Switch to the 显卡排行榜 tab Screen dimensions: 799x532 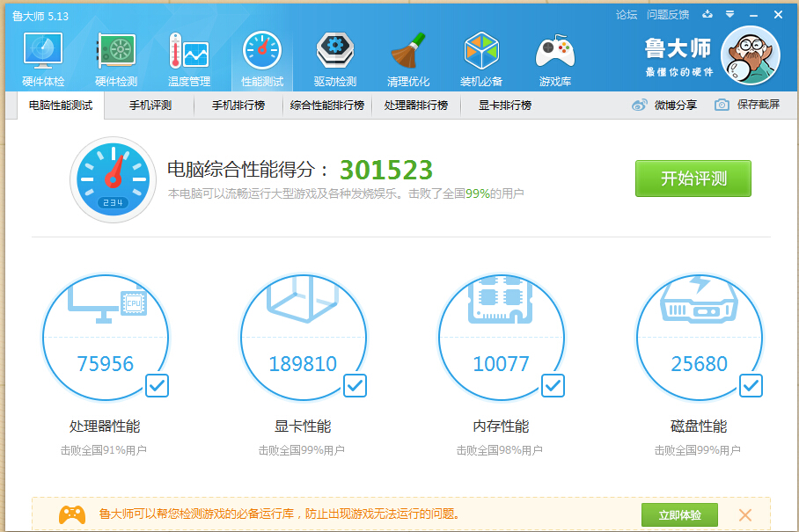[x=505, y=106]
